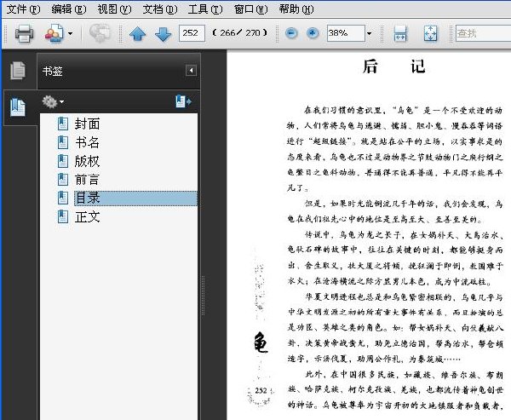Open the 视图 (View) menu
511x420 pixels.
(x=114, y=9)
